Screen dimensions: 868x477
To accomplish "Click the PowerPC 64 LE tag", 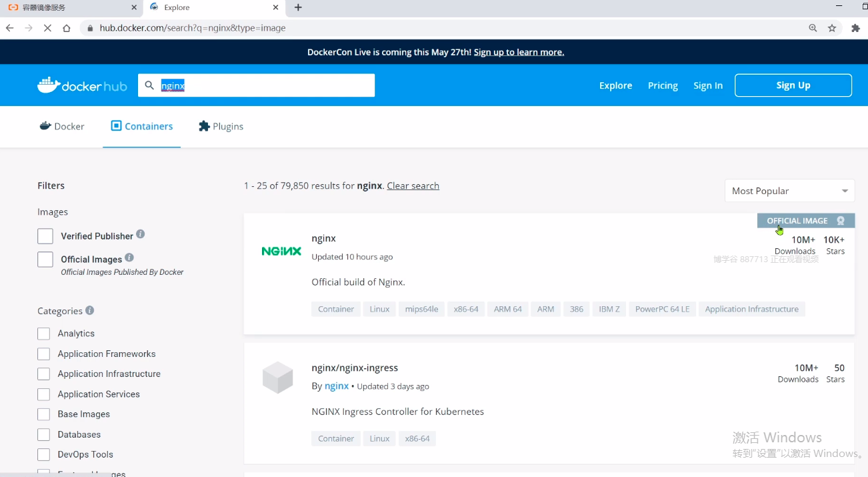I will click(663, 309).
